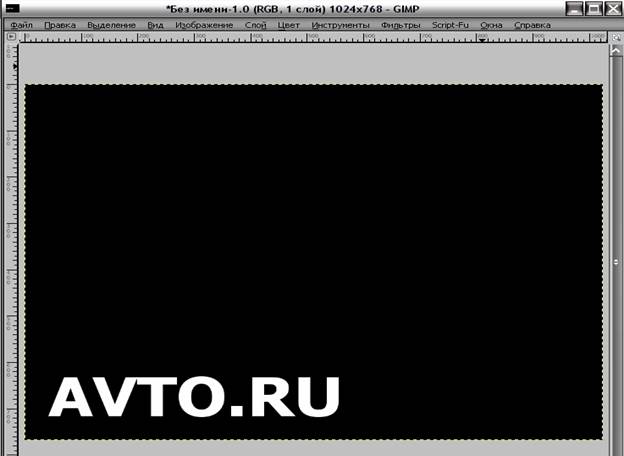Click the vertical ruler at left

(12, 249)
